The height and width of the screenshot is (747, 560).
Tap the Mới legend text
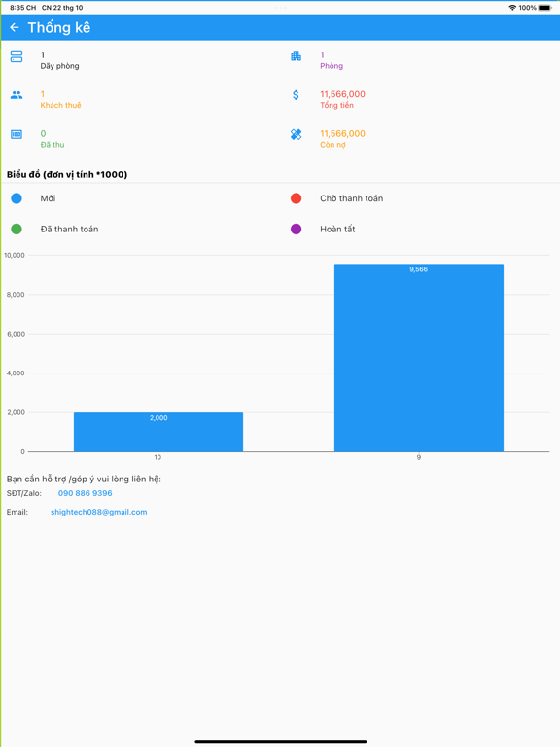pos(48,198)
